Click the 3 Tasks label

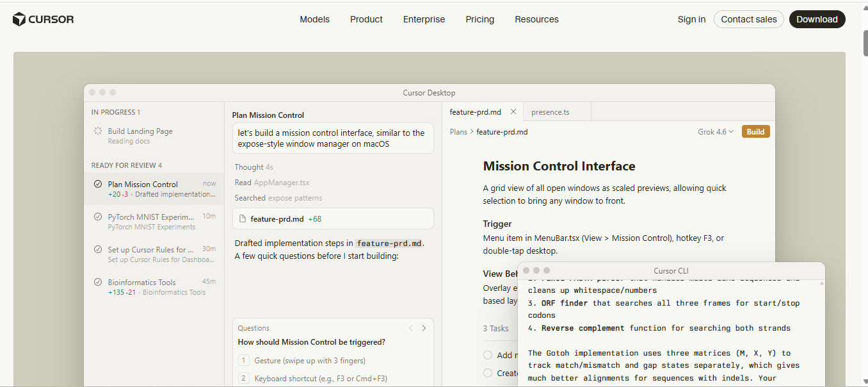pyautogui.click(x=495, y=329)
